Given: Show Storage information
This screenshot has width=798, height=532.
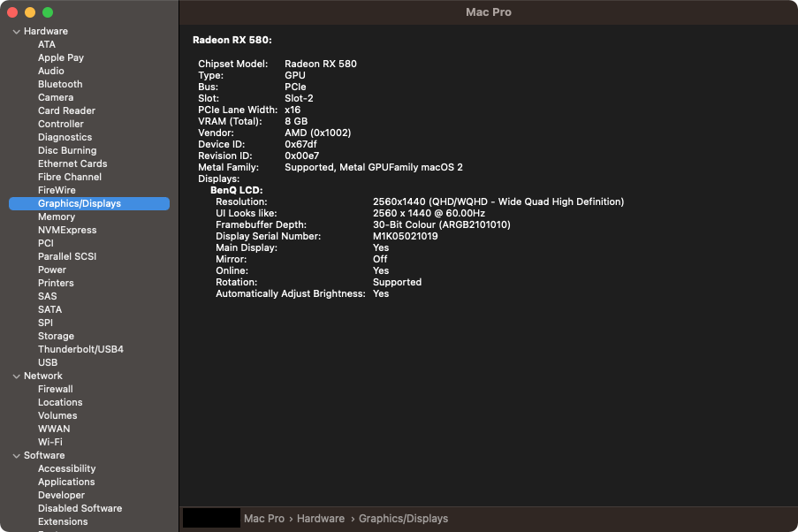Looking at the screenshot, I should point(56,336).
